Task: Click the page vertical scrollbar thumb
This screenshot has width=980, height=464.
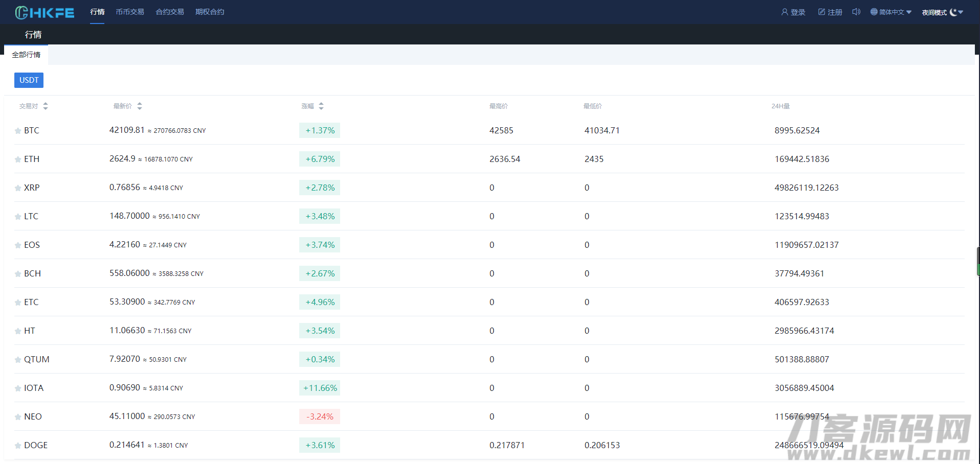Action: pos(978,262)
